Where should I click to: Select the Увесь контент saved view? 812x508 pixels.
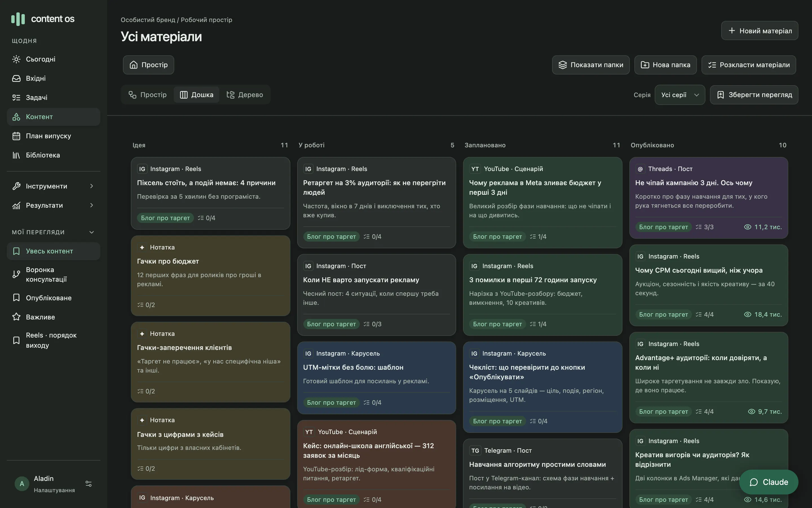(x=54, y=251)
